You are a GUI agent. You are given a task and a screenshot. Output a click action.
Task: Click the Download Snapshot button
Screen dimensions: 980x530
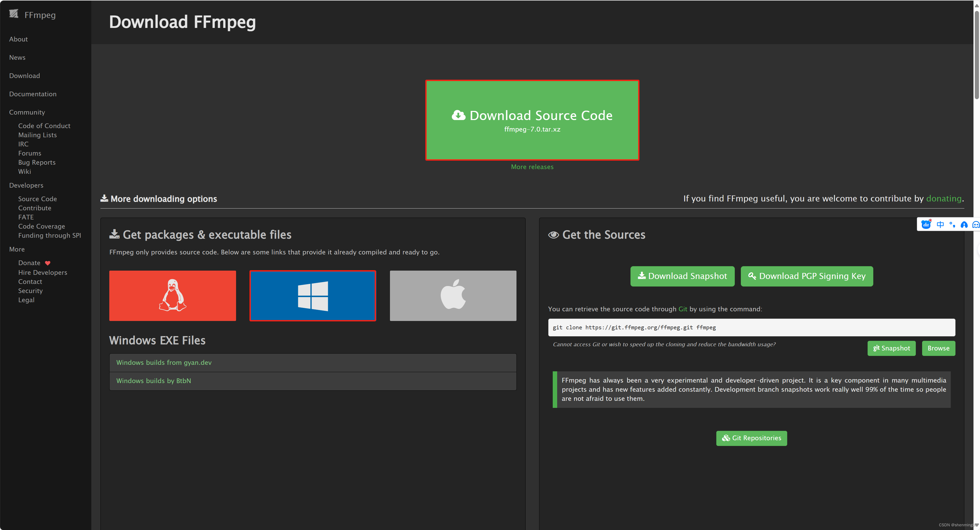pos(682,276)
